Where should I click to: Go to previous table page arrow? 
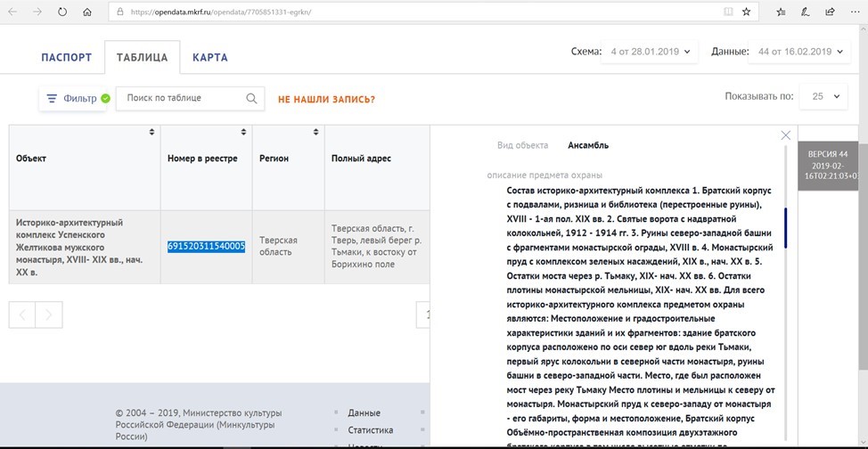pyautogui.click(x=22, y=315)
